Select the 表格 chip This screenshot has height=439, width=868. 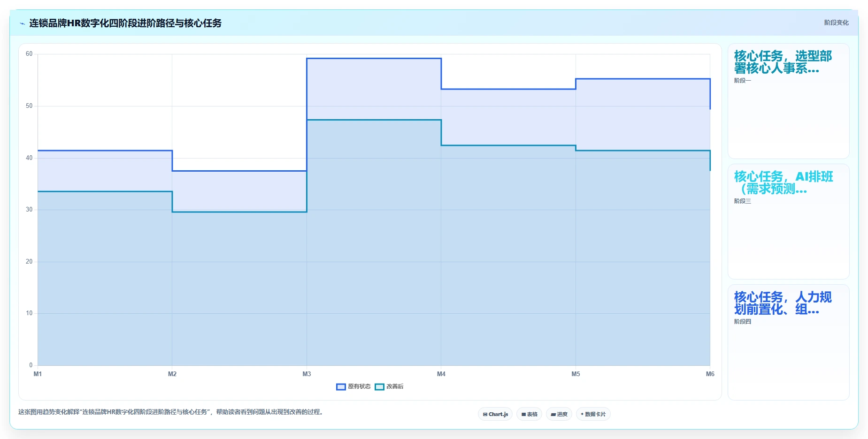(529, 414)
